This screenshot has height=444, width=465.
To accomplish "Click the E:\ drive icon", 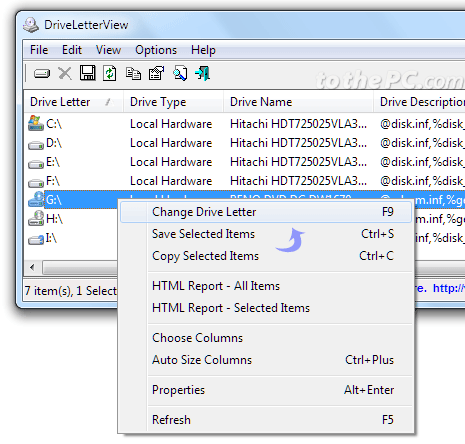I will coord(36,164).
